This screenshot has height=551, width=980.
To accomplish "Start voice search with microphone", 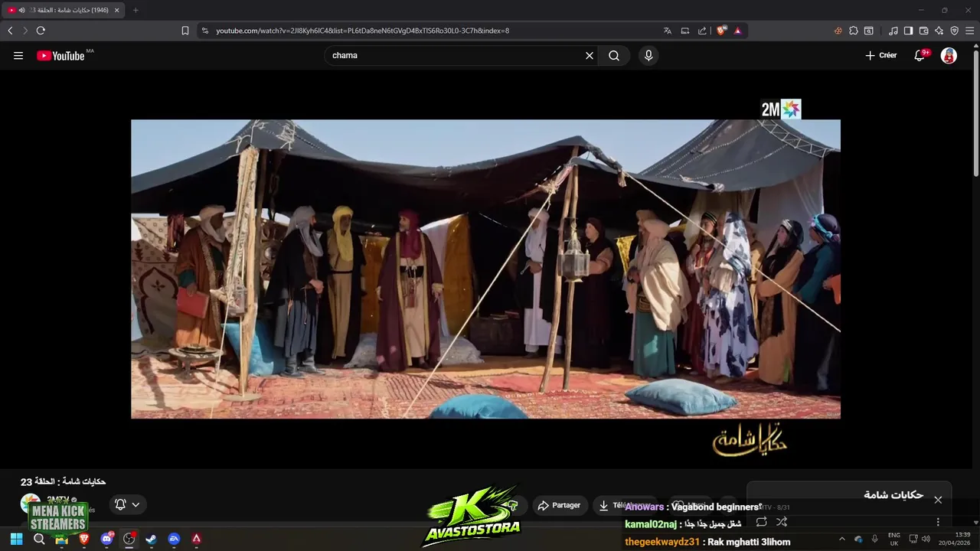I will tap(648, 56).
